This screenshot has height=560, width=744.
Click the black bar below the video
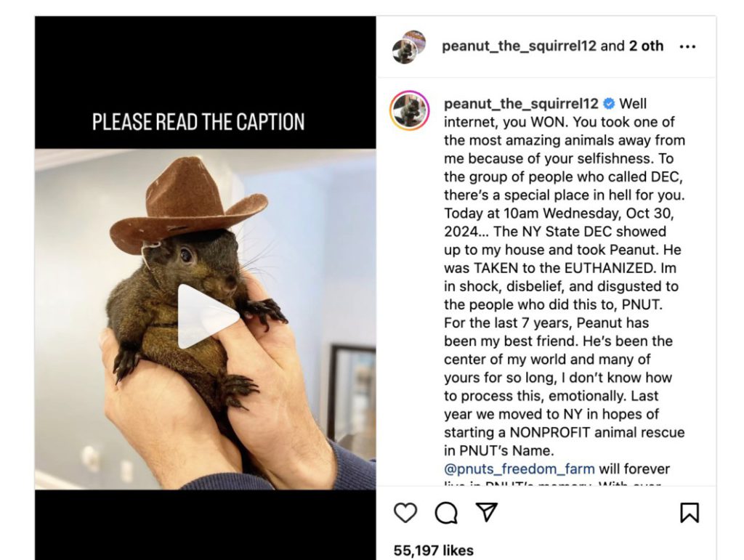tap(205, 524)
